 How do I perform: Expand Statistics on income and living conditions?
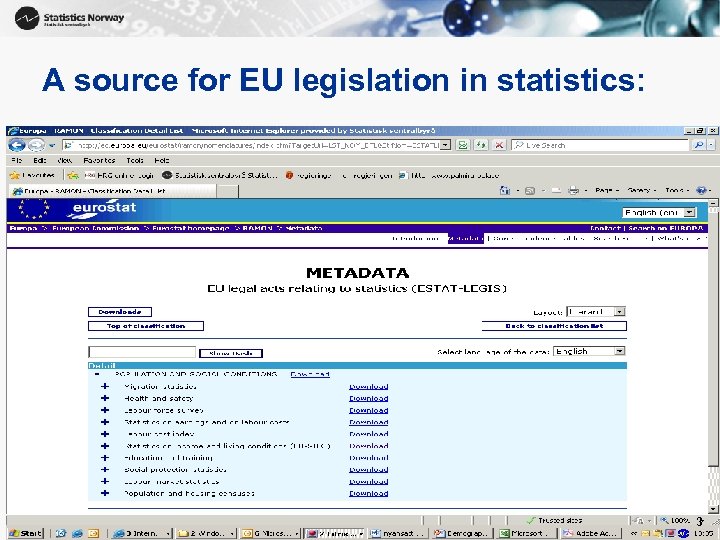point(105,446)
